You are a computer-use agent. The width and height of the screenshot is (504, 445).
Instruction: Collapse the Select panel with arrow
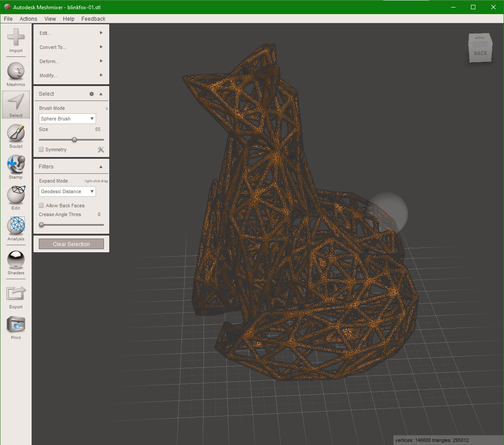pos(101,94)
